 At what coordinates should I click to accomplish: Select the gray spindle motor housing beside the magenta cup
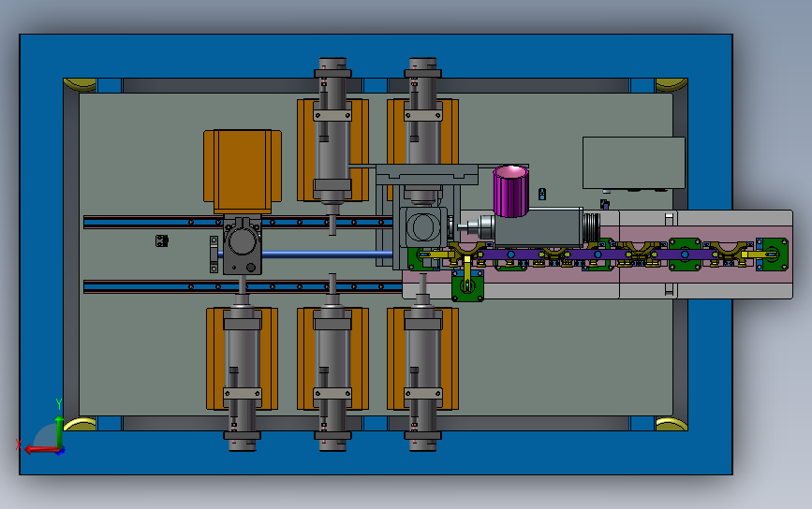click(538, 227)
